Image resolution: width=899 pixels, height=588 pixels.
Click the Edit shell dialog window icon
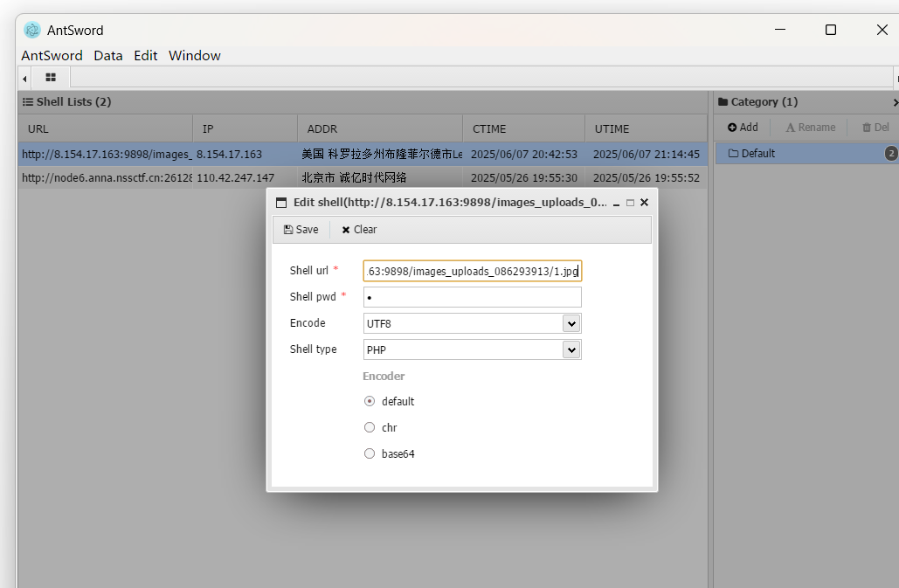coord(281,203)
